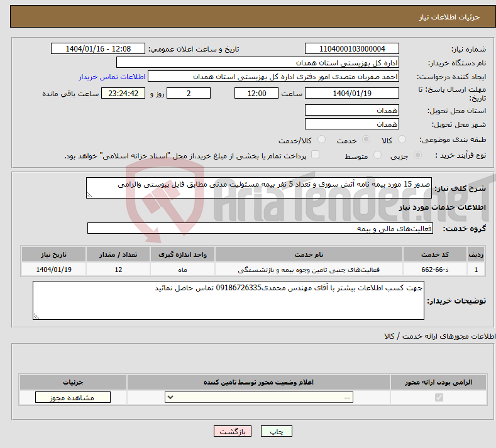The width and height of the screenshot is (496, 448).
Task: Click the تعداد / مقدار column header
Action: click(x=118, y=254)
